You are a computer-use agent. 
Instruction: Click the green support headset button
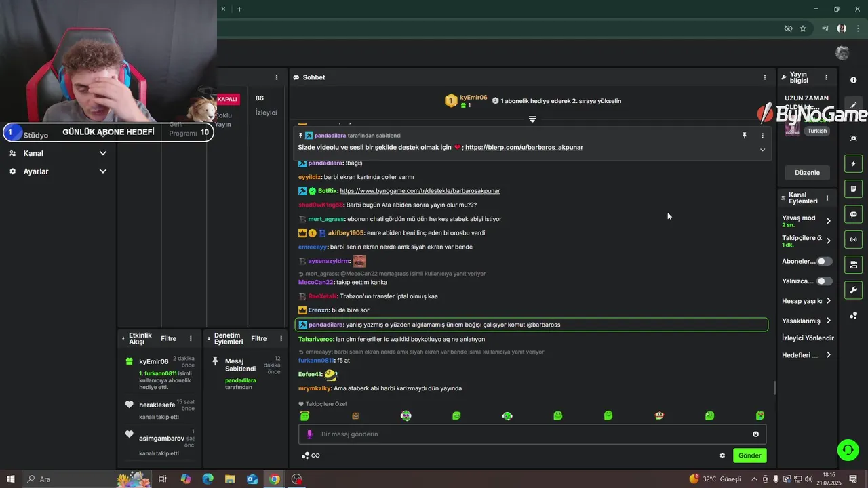point(847,449)
